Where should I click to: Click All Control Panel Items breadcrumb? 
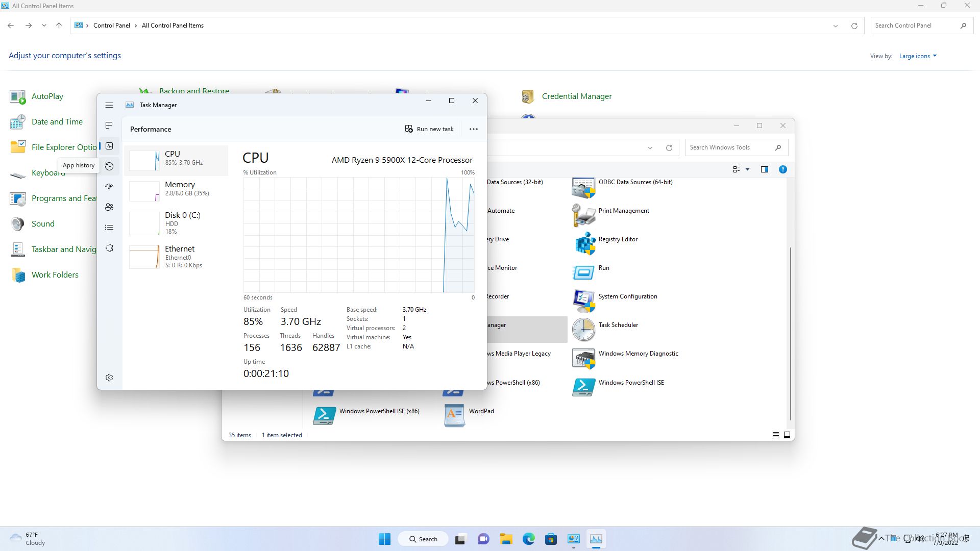click(173, 26)
